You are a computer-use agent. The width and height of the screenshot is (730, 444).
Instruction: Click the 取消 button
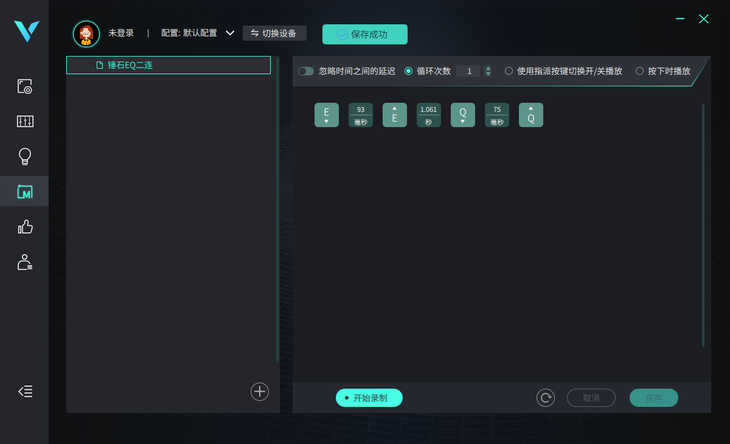coord(591,398)
